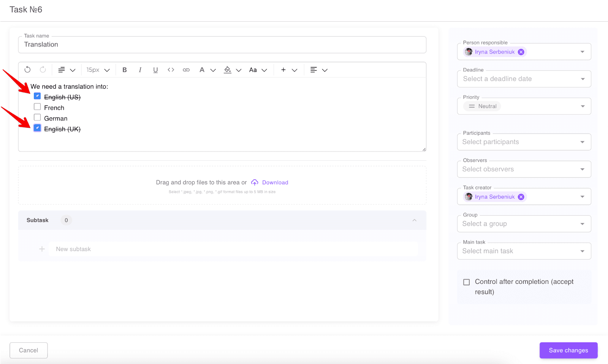Insert a hyperlink using the link icon
The width and height of the screenshot is (608, 364).
click(186, 70)
